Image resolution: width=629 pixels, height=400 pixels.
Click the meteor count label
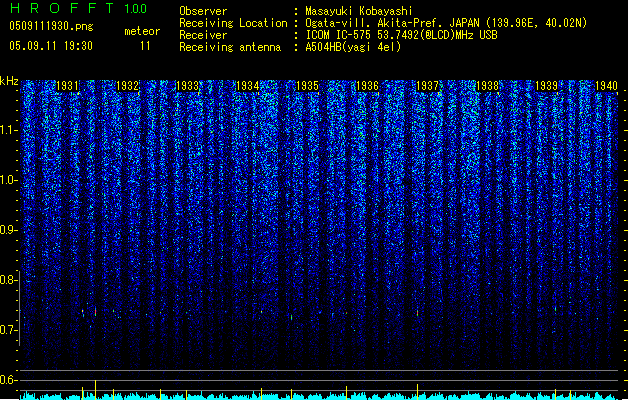142,31
